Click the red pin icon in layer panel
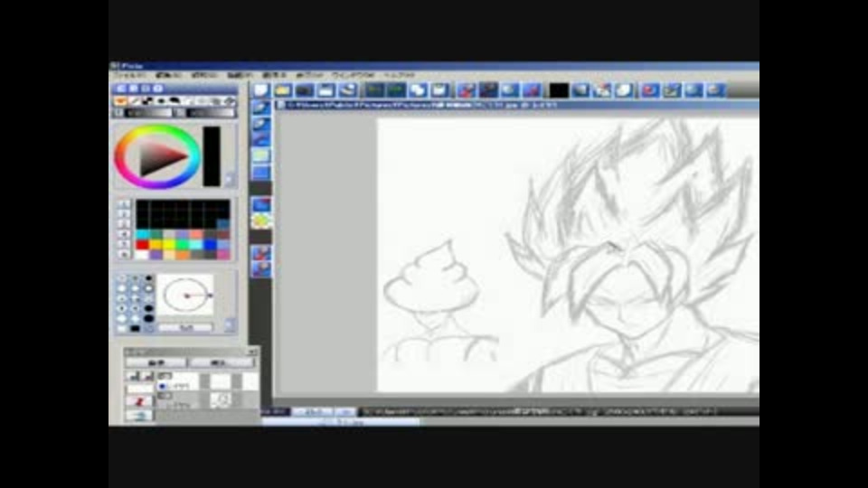868x488 pixels. 139,401
